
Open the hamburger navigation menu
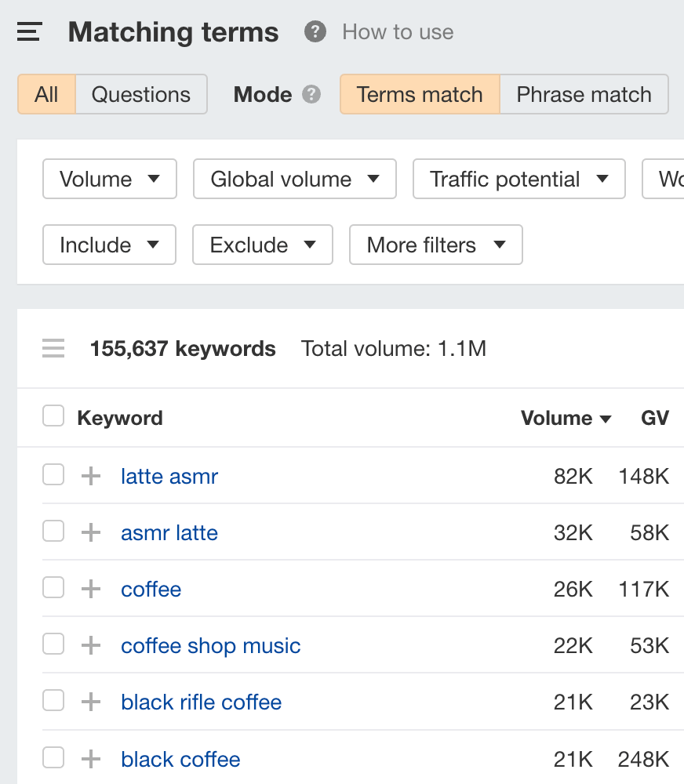tap(28, 31)
